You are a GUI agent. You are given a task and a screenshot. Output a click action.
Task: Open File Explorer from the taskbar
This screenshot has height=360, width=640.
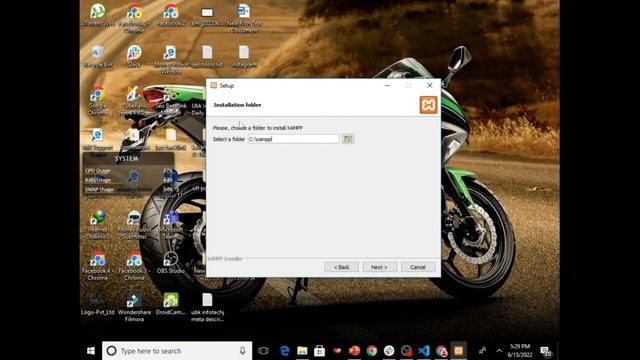pyautogui.click(x=302, y=351)
